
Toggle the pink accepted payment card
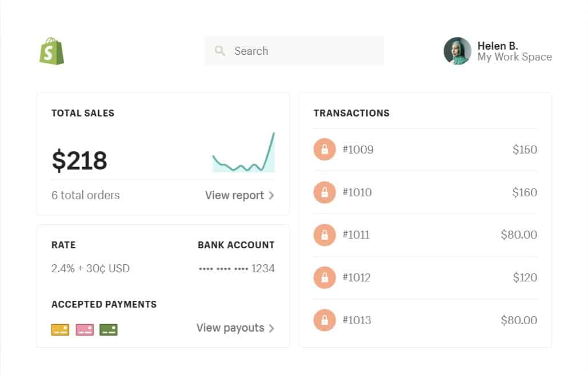pyautogui.click(x=84, y=329)
